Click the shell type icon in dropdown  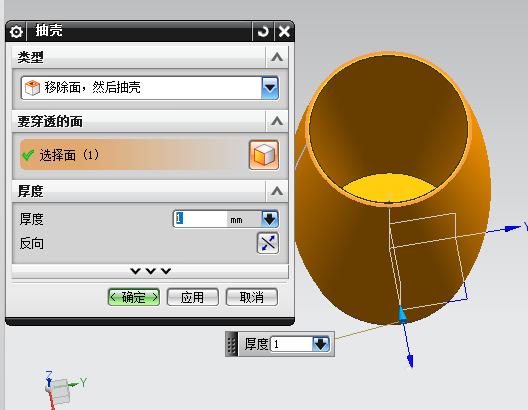point(32,88)
